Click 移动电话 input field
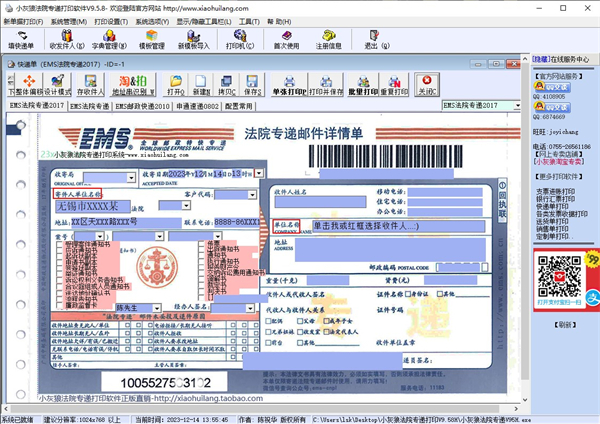This screenshot has width=600, height=424. 445,191
